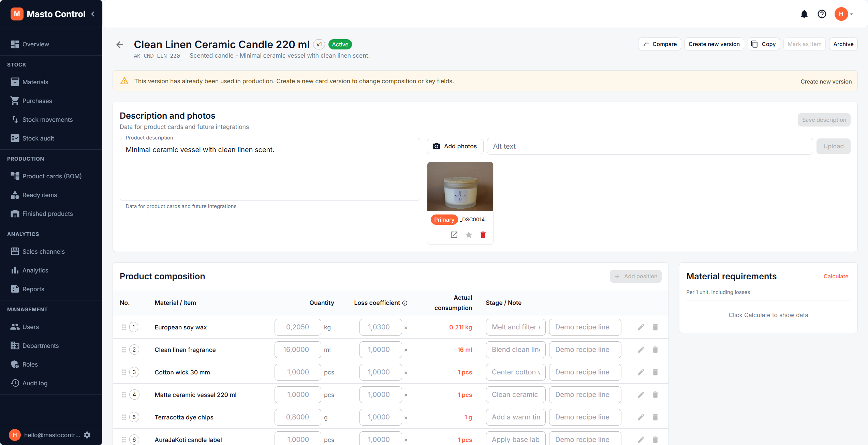The width and height of the screenshot is (868, 445).
Task: Click the 'AuraJaKoti candle label' row name
Action: point(188,440)
